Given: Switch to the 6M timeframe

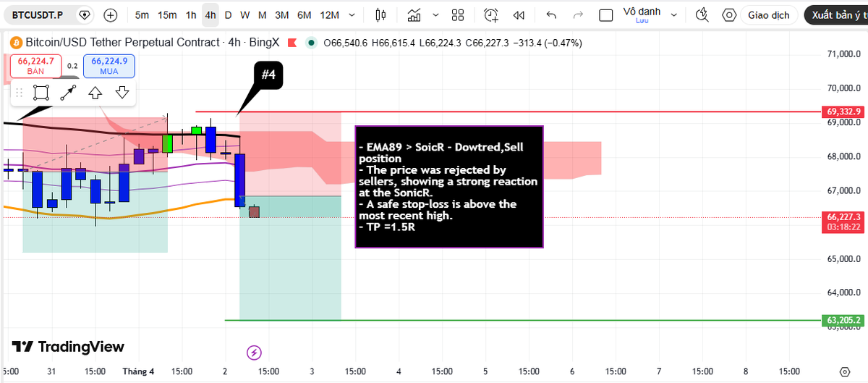Looking at the screenshot, I should [304, 14].
